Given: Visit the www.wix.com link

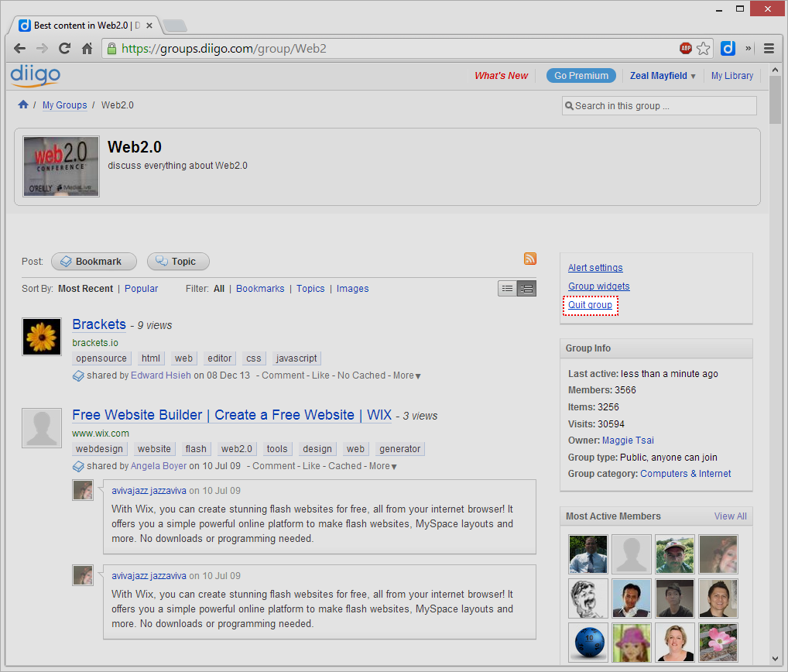Looking at the screenshot, I should [101, 434].
